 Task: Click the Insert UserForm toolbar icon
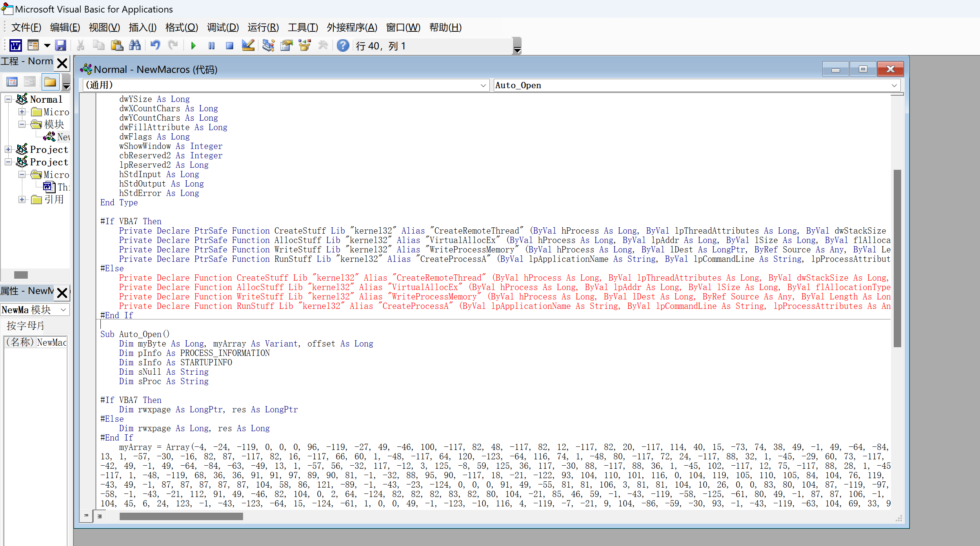[x=33, y=45]
